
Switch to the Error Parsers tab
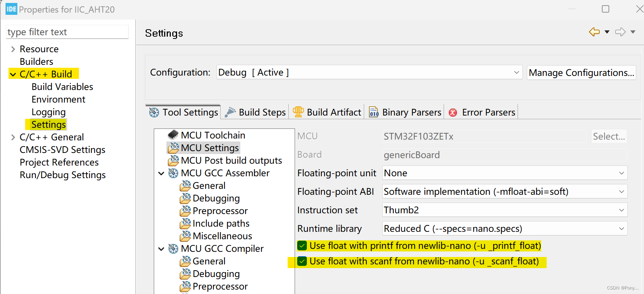click(482, 112)
